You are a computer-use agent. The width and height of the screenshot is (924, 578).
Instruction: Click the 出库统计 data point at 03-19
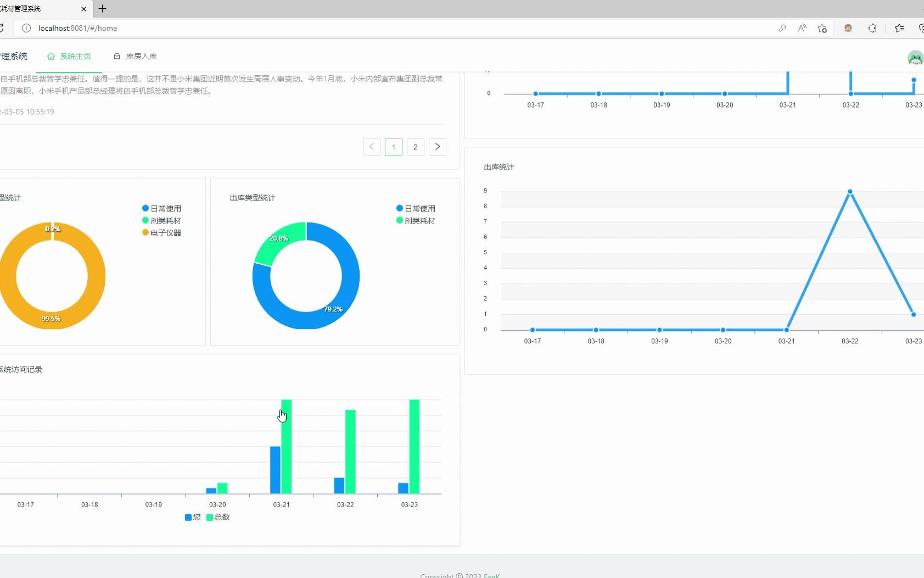click(x=659, y=330)
